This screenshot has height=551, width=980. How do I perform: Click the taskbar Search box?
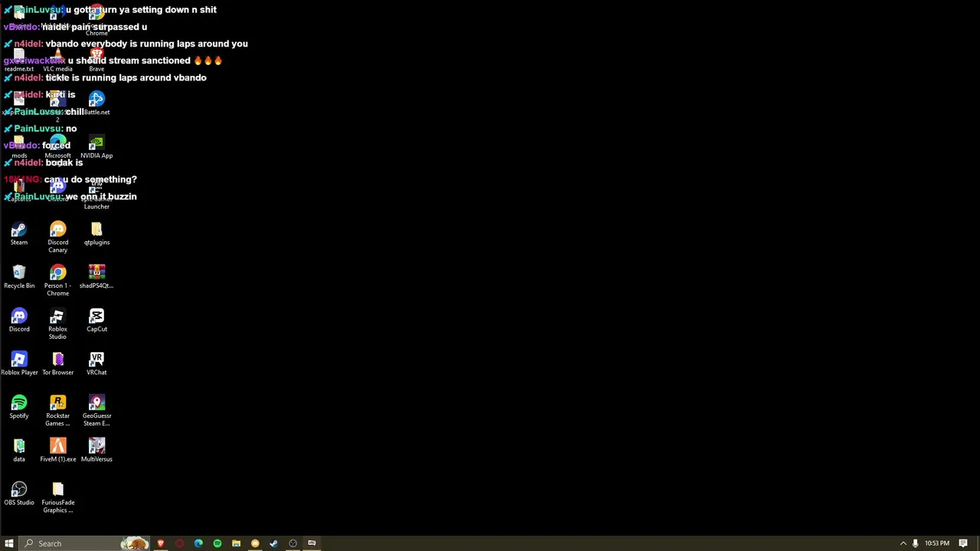(x=86, y=543)
